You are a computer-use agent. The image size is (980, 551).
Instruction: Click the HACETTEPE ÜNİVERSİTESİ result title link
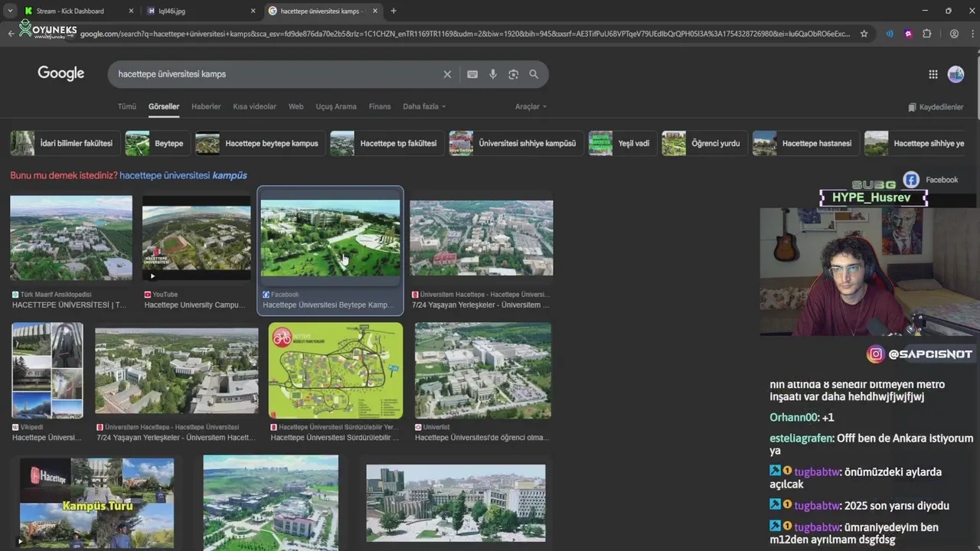pyautogui.click(x=70, y=305)
